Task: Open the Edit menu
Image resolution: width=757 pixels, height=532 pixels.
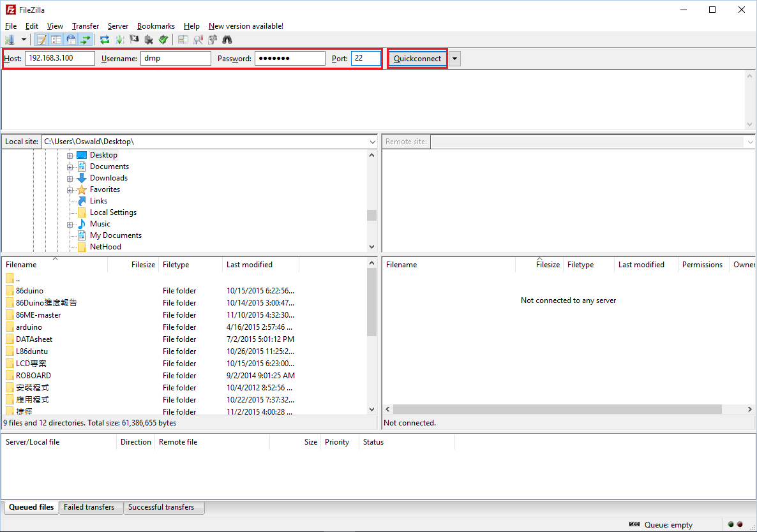Action: click(31, 26)
